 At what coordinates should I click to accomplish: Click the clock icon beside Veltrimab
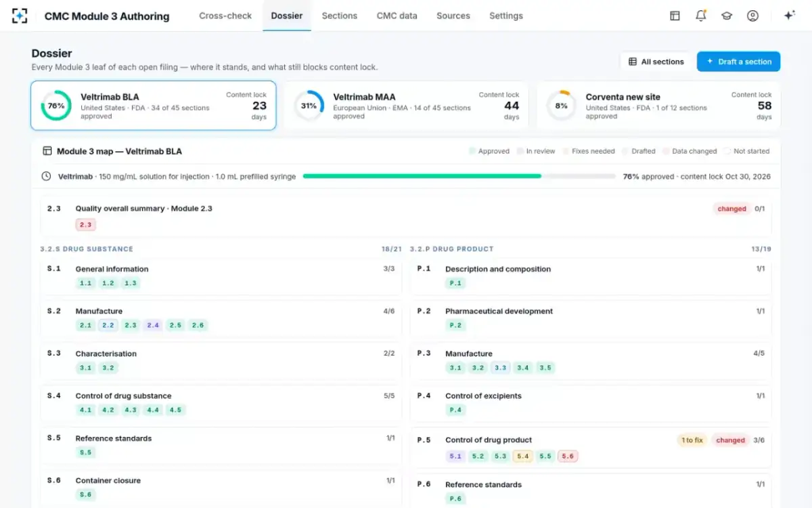(46, 176)
